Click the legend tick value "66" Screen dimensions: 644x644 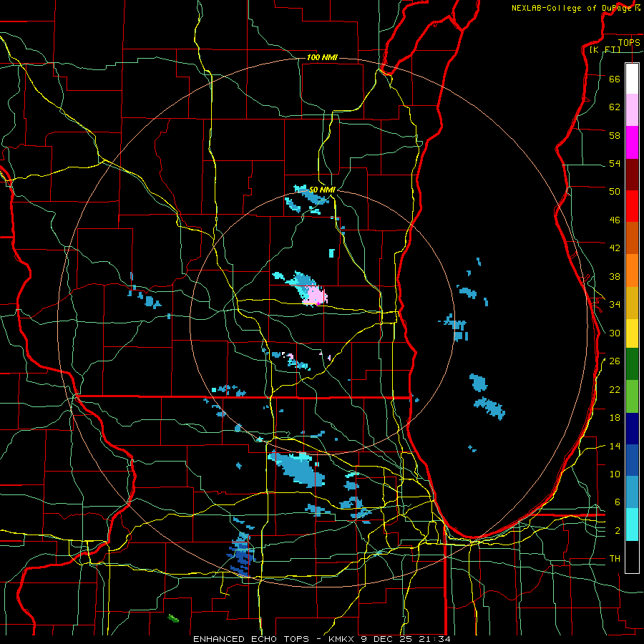click(615, 79)
